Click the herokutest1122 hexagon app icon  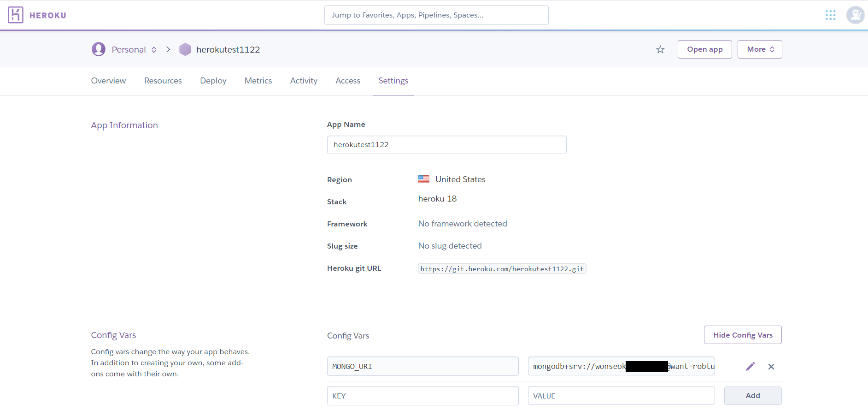click(x=185, y=49)
